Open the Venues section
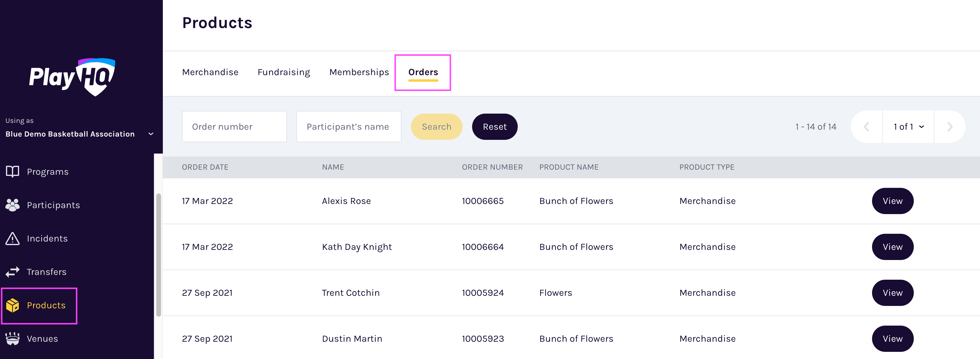This screenshot has width=980, height=359. [42, 338]
